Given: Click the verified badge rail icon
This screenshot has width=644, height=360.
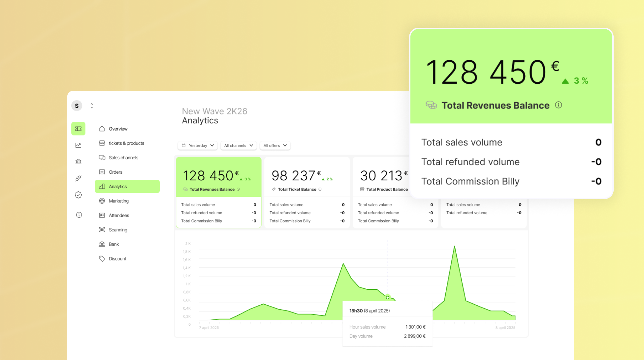Looking at the screenshot, I should (78, 195).
